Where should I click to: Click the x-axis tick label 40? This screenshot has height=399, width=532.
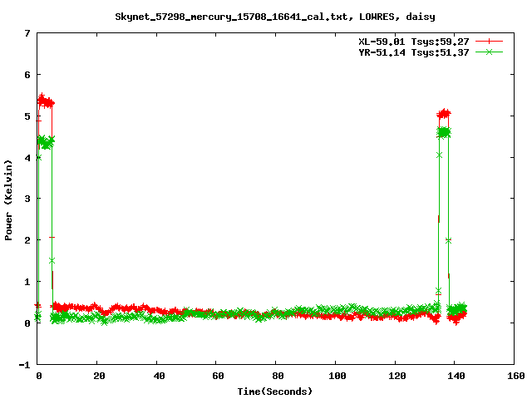[x=159, y=376]
